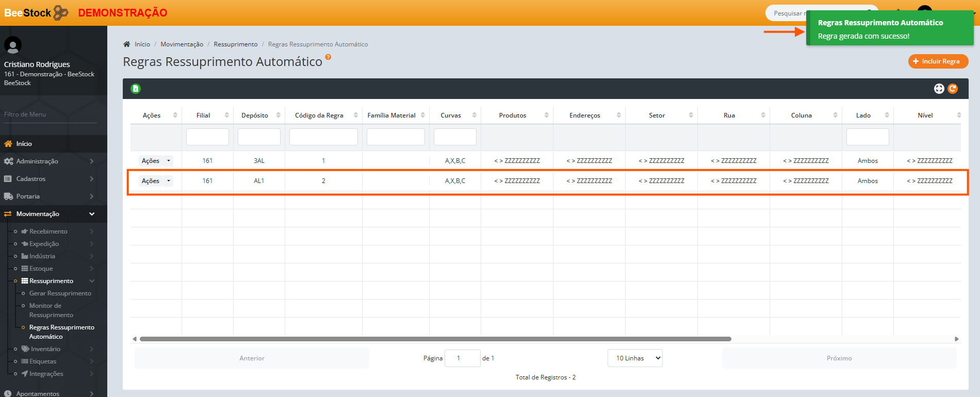Click the fullscreen expand table icon

click(x=939, y=89)
